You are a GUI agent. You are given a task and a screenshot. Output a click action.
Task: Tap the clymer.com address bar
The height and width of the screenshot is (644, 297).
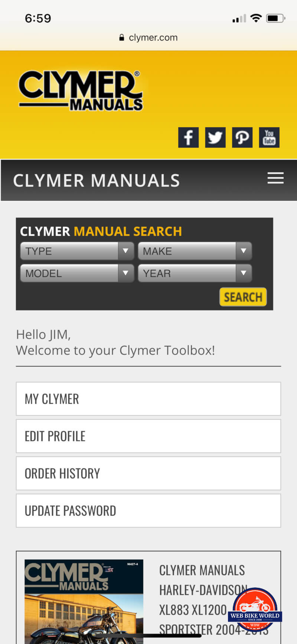(153, 38)
